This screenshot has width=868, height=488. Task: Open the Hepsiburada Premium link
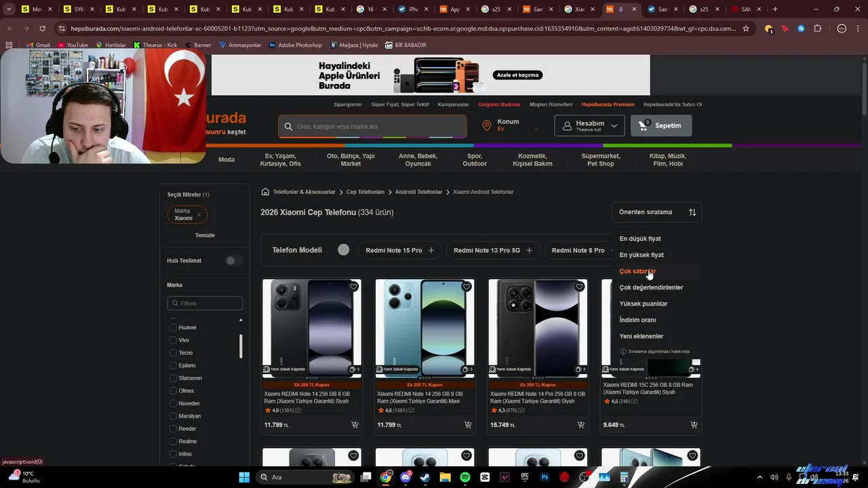pos(608,104)
